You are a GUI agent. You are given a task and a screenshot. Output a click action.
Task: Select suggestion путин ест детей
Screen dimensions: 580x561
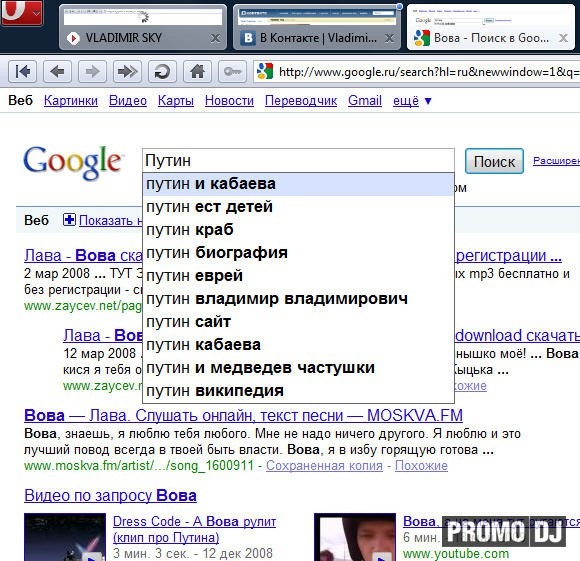coord(298,207)
